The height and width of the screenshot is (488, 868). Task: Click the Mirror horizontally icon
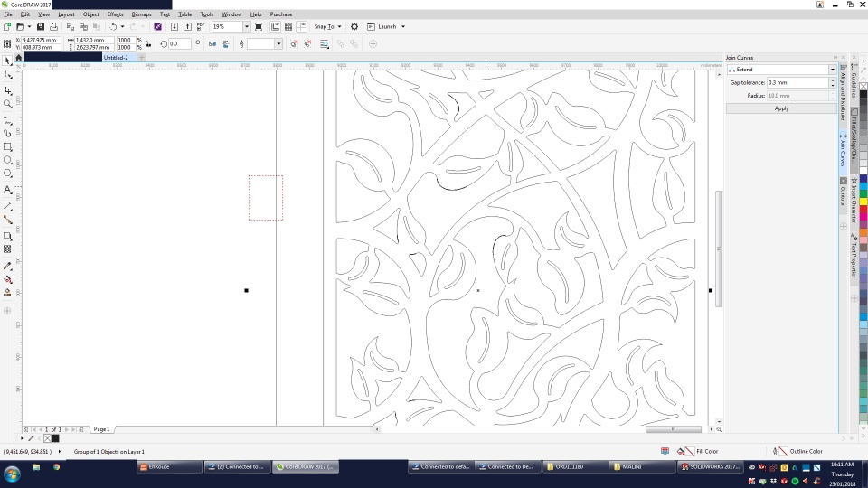(x=212, y=43)
